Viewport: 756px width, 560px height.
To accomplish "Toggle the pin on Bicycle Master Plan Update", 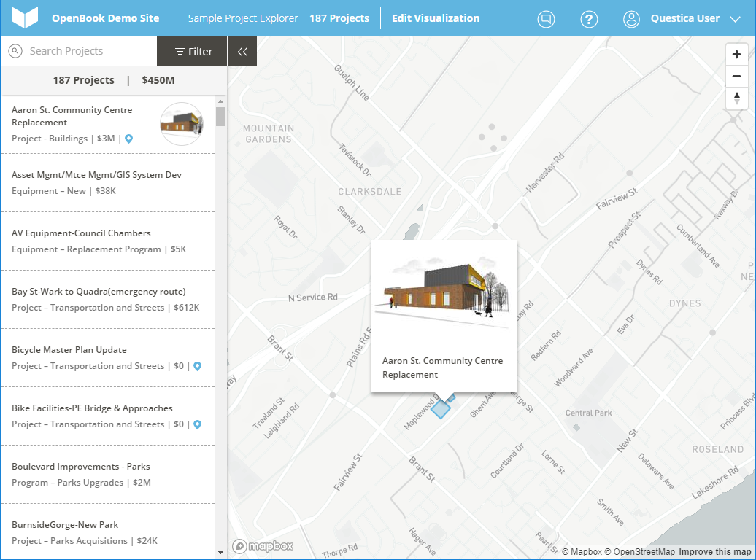I will [196, 366].
